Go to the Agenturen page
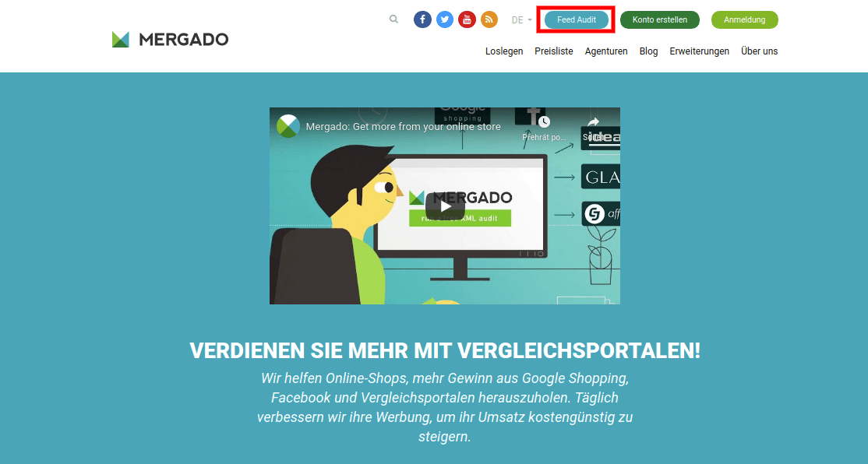This screenshot has width=868, height=464. [x=606, y=51]
